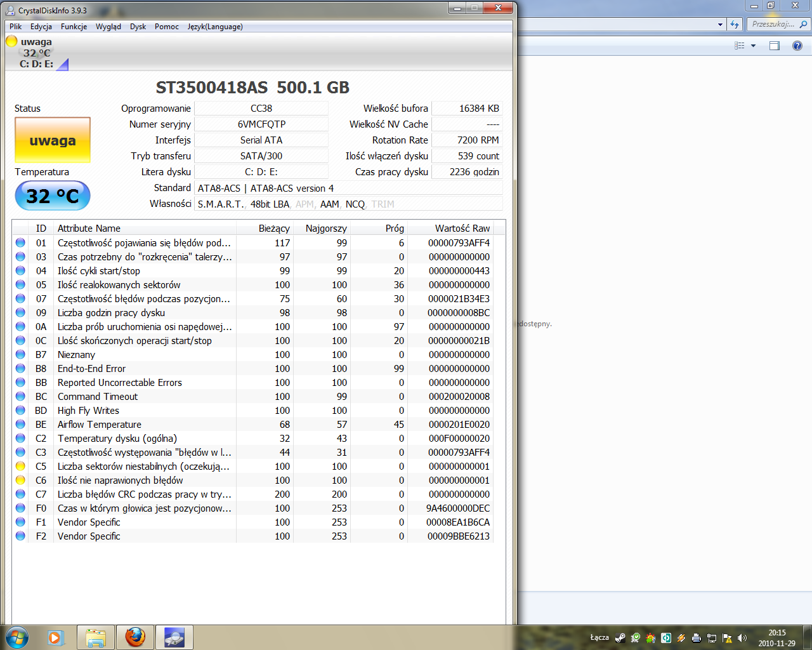This screenshot has width=812, height=650.
Task: Click yellow warning circle for attribute C6
Action: 20,480
